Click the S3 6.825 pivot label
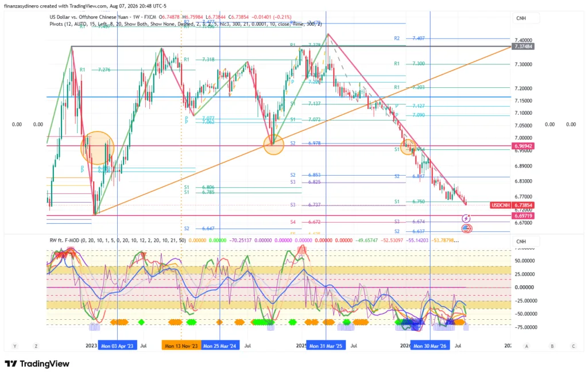 pos(305,182)
